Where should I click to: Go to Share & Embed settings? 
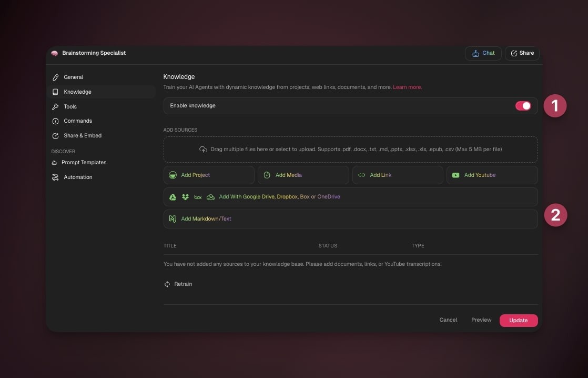coord(83,136)
